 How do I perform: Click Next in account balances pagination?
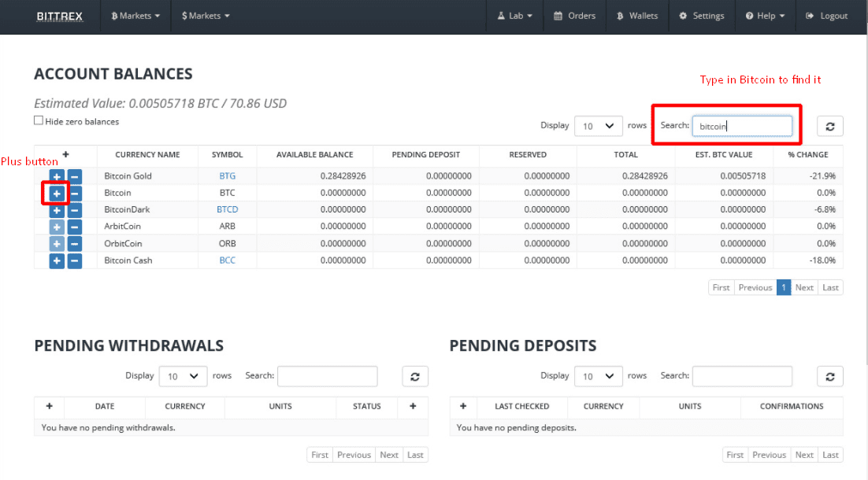pos(803,287)
